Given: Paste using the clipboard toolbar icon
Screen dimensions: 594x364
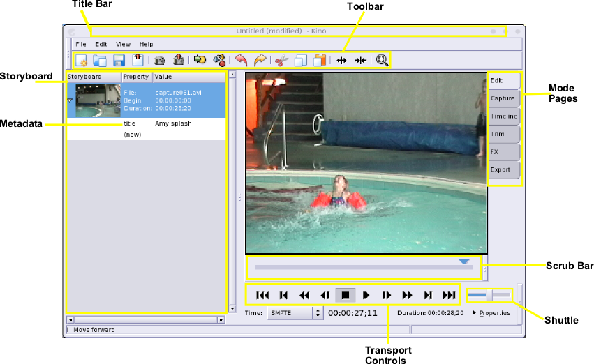Looking at the screenshot, I should tap(320, 61).
